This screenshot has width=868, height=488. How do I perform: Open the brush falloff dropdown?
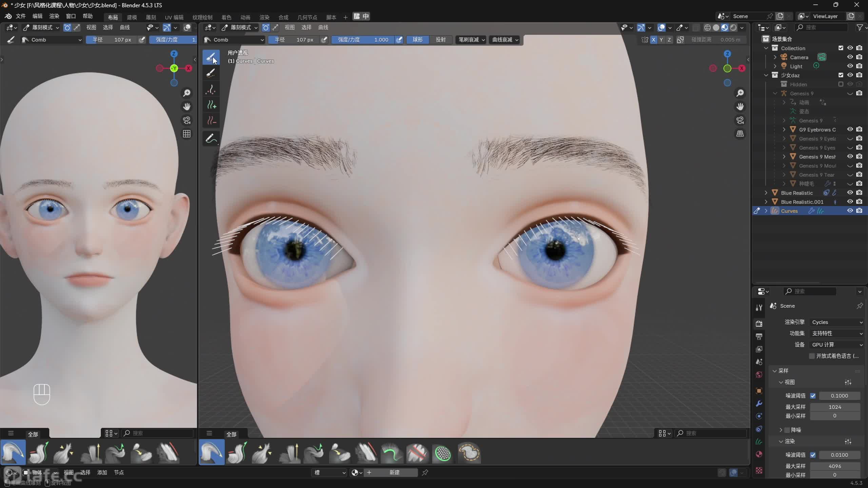click(x=471, y=40)
